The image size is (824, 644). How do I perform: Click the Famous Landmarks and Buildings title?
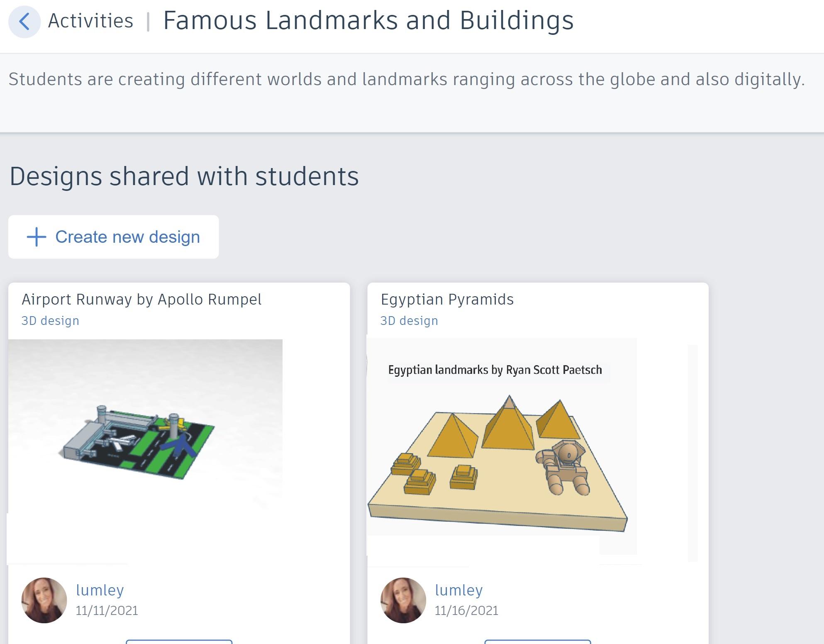[368, 20]
